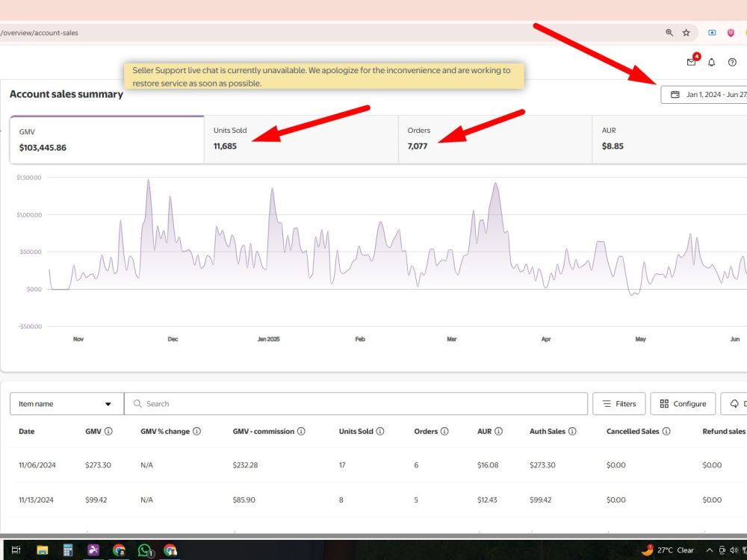The image size is (747, 560).
Task: Open weather widget showing 27°C Clear
Action: 667,550
